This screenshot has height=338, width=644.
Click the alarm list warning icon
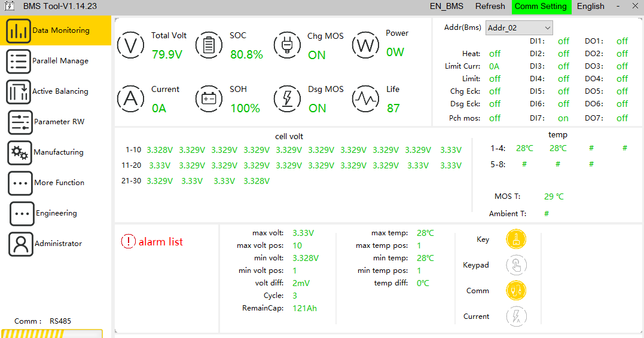tap(128, 242)
